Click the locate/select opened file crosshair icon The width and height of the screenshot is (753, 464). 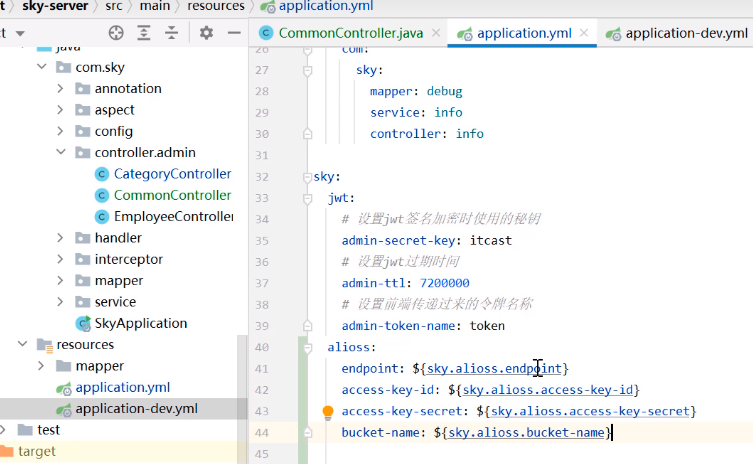[116, 32]
